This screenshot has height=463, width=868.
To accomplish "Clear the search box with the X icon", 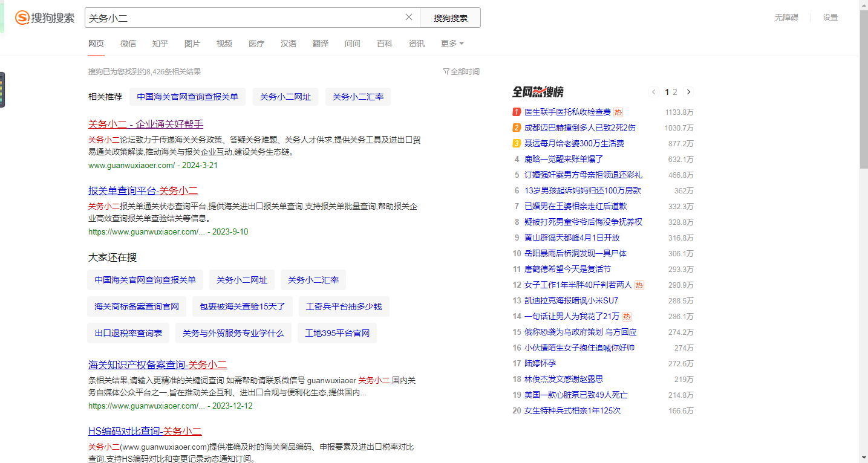I will [409, 18].
